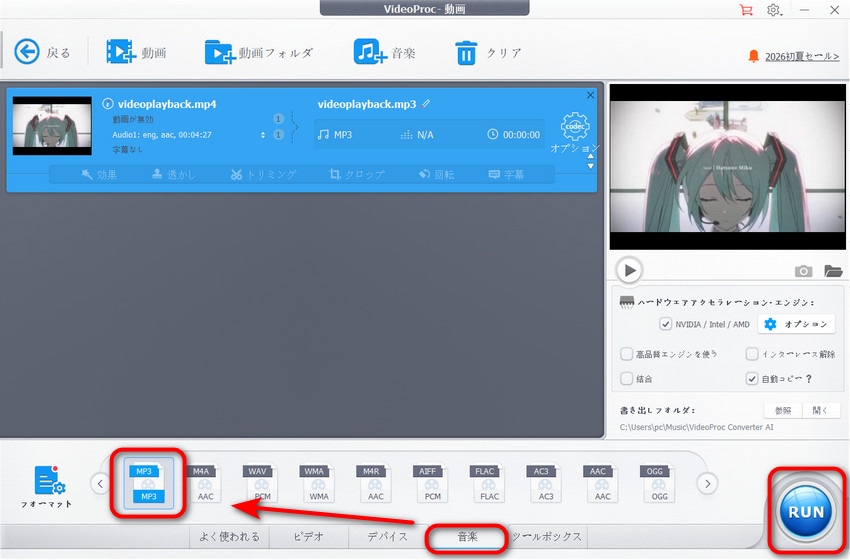The height and width of the screenshot is (560, 850).
Task: Open the Audio1 track selector arrows
Action: 263,135
